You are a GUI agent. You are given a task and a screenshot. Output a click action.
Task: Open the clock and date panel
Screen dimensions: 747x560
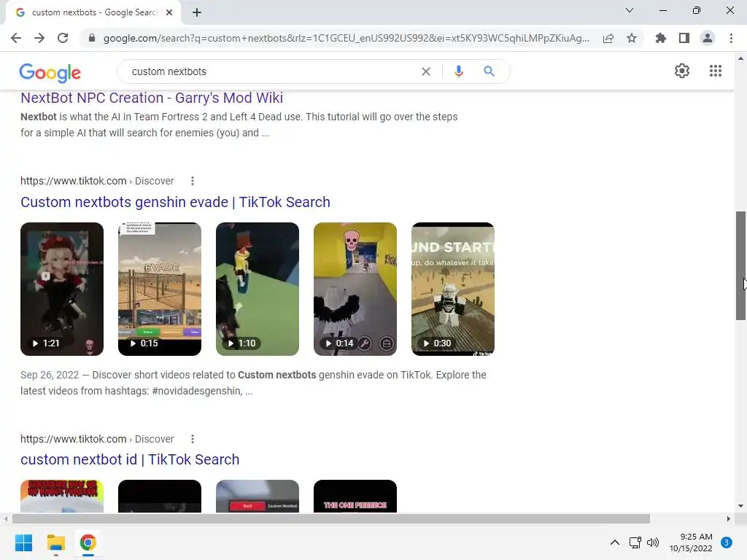691,542
